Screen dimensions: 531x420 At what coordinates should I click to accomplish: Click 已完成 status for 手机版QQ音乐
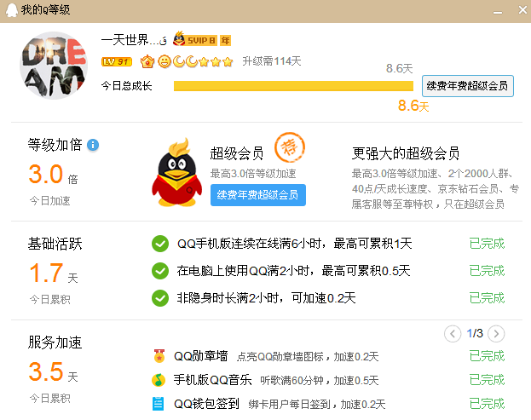click(487, 380)
